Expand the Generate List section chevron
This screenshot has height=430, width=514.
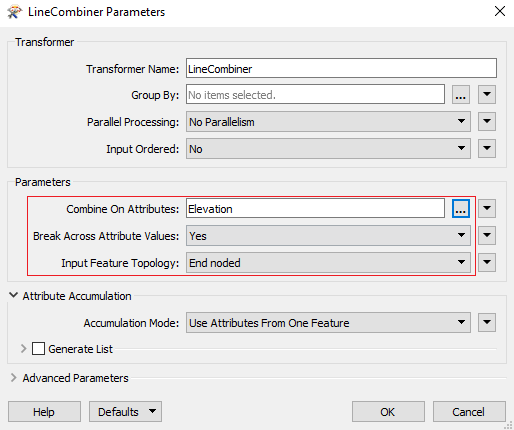[23, 349]
